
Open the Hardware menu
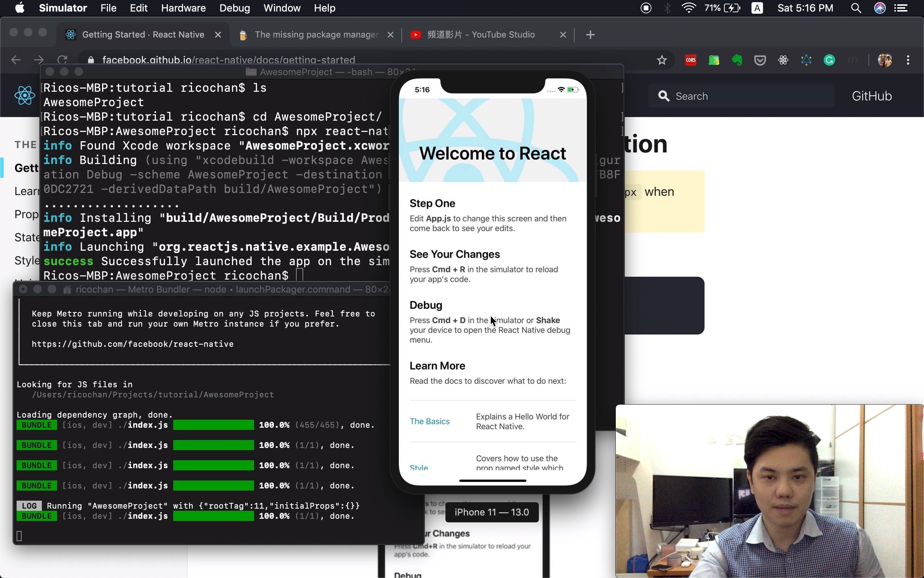[x=183, y=8]
